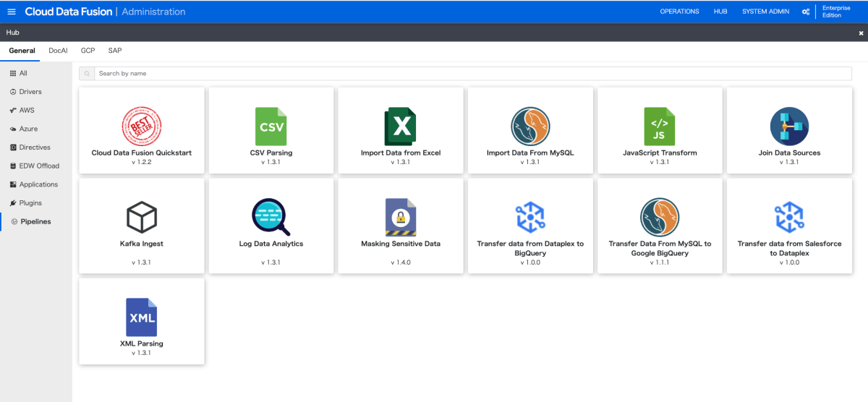Click the MySQL to Google BigQuery icon
Viewport: 868px width, 402px height.
pyautogui.click(x=660, y=217)
